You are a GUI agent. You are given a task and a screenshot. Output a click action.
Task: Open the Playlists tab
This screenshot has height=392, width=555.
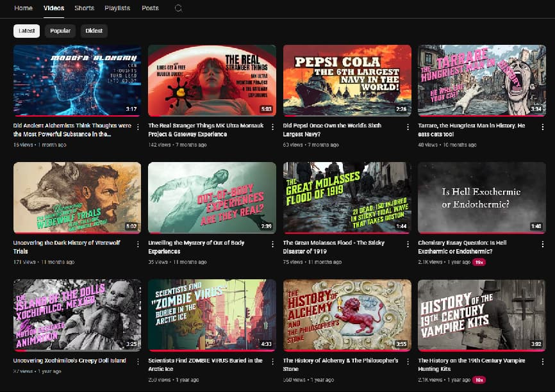click(x=117, y=8)
